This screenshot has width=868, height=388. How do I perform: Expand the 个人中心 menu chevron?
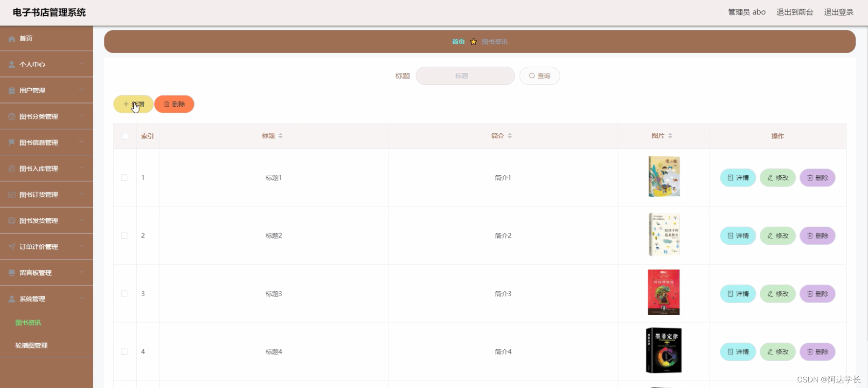coord(81,64)
